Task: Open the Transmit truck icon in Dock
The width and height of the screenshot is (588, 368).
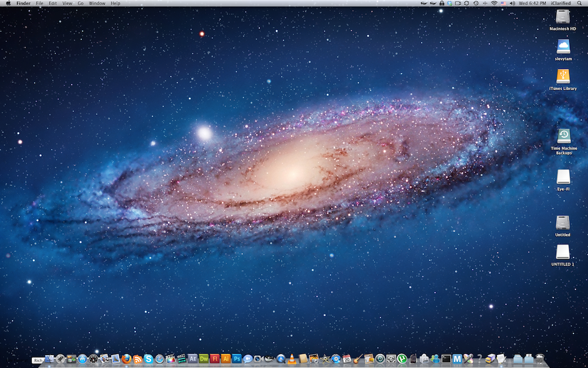Action: (x=490, y=359)
